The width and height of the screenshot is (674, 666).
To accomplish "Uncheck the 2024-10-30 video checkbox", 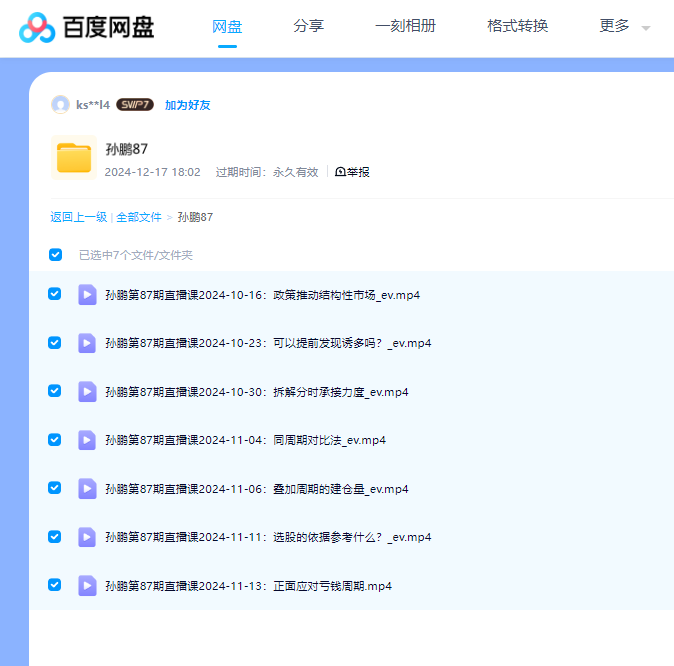I will point(55,391).
